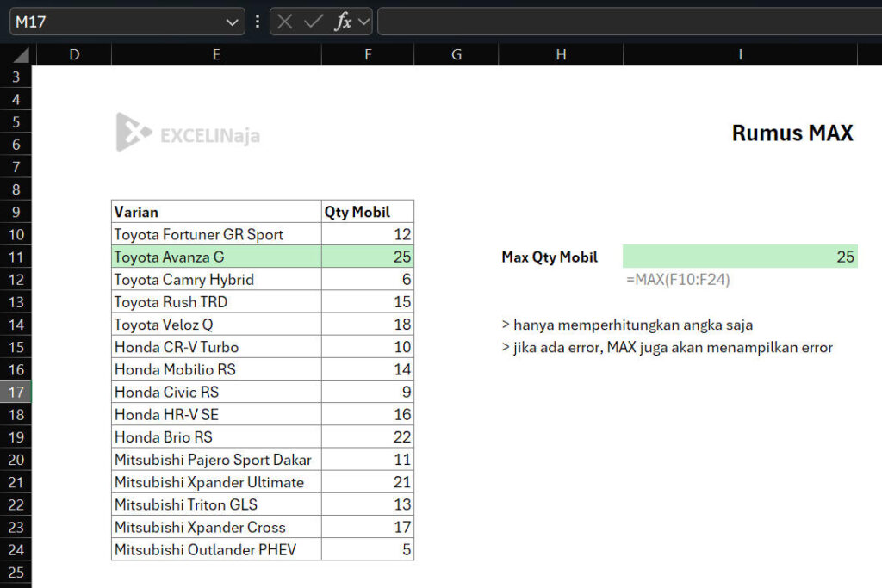This screenshot has width=882, height=588.
Task: Select the Toyota Rush TRD cell
Action: (216, 302)
